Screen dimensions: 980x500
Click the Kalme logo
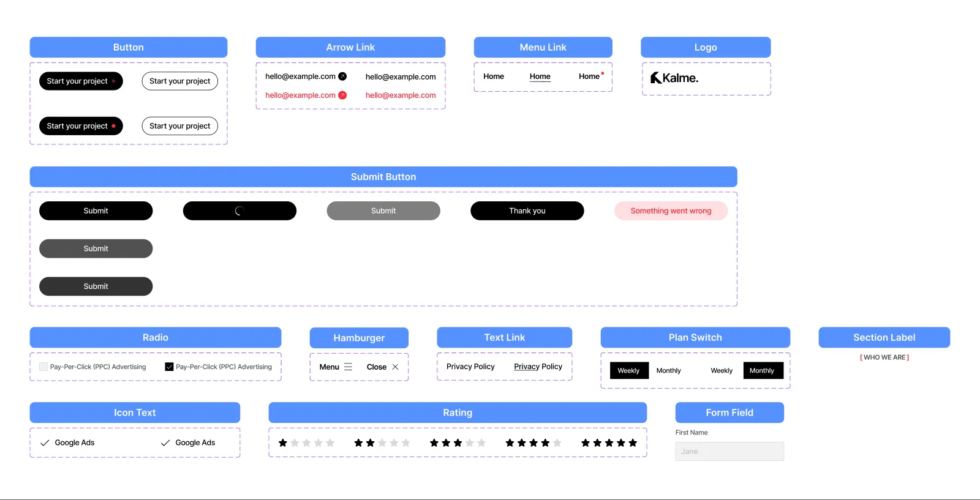click(674, 78)
